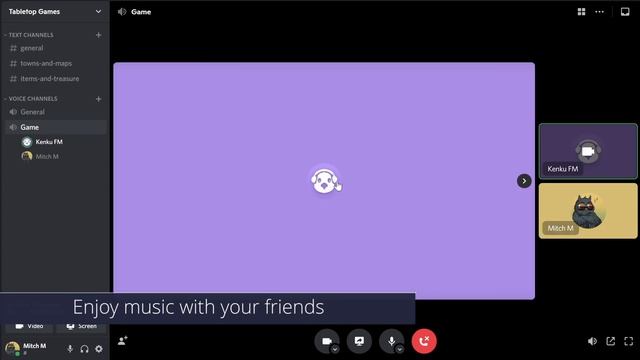640x360 pixels.
Task: Collapse the Voice Channels category
Action: 31,99
